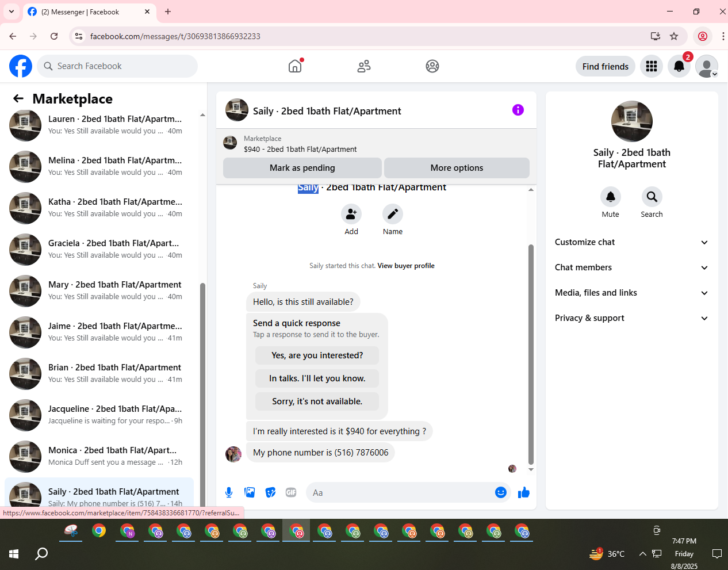Open the Friends icon in top navigation

tap(364, 66)
